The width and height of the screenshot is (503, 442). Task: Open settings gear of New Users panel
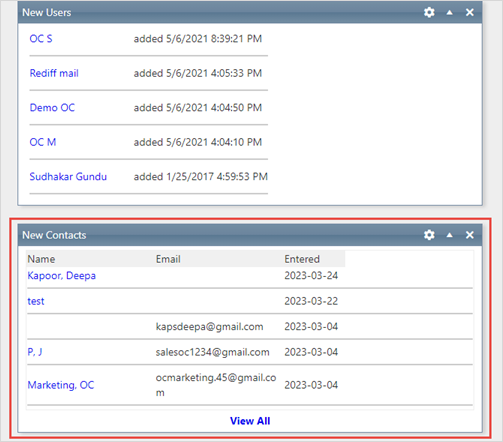pyautogui.click(x=429, y=12)
